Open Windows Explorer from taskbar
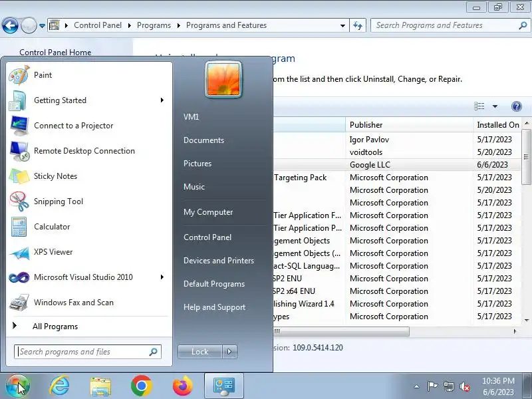This screenshot has height=399, width=532. click(100, 386)
